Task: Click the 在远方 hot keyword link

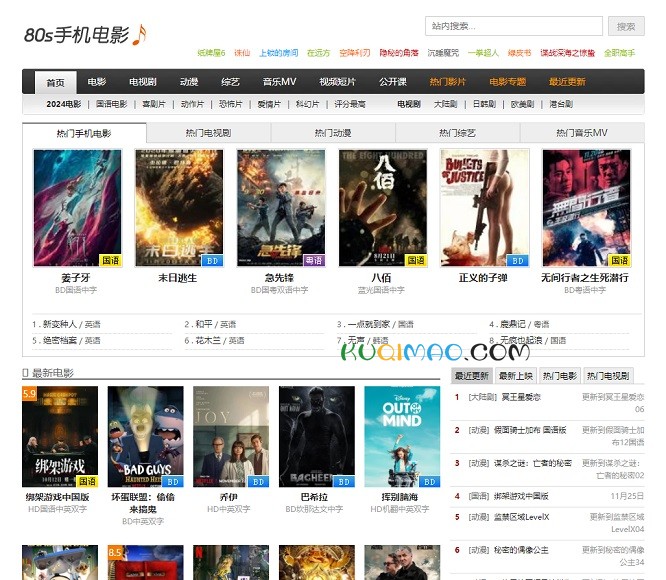Action: (x=319, y=53)
